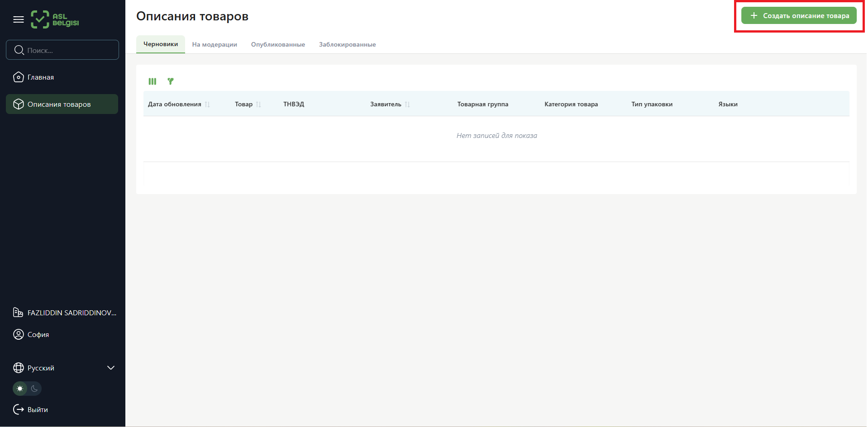Click Создать описание товара button
The image size is (868, 427).
tap(799, 16)
